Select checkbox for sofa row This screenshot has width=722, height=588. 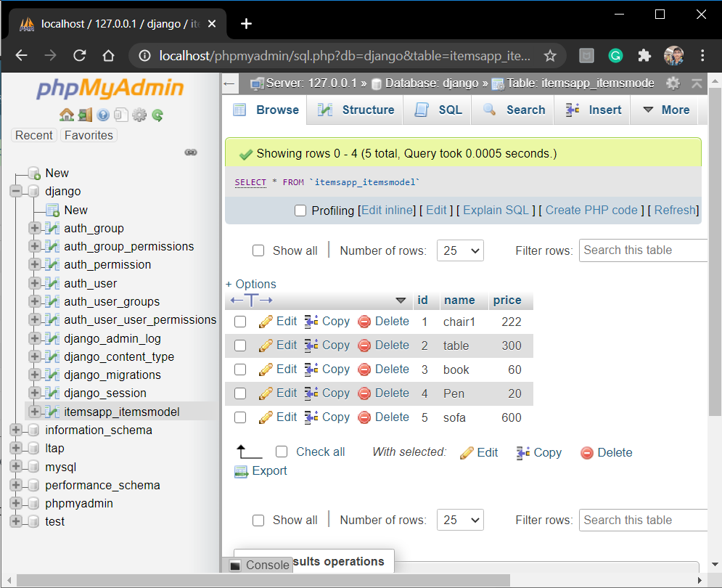[x=240, y=417]
